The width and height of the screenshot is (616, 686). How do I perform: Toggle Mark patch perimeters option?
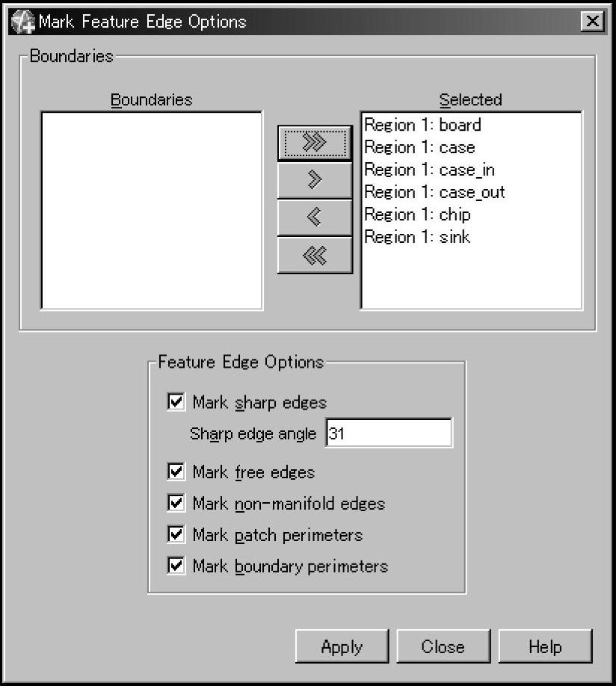[x=176, y=534]
